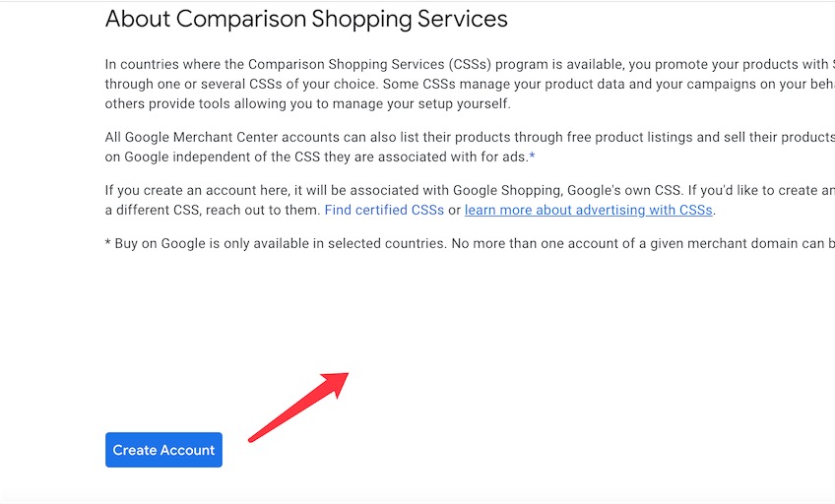This screenshot has height=504, width=835.
Task: Click the red arrow annotation's arrowhead
Action: pyautogui.click(x=336, y=383)
